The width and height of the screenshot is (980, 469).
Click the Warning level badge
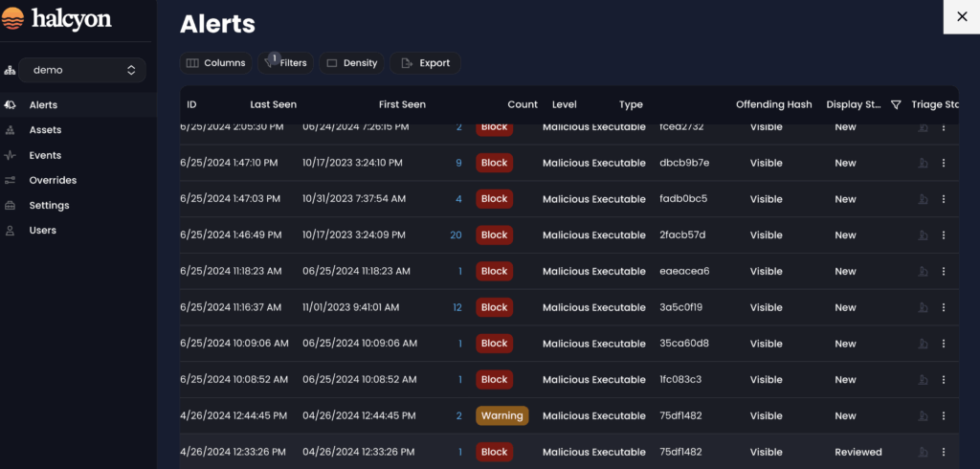[x=501, y=416]
